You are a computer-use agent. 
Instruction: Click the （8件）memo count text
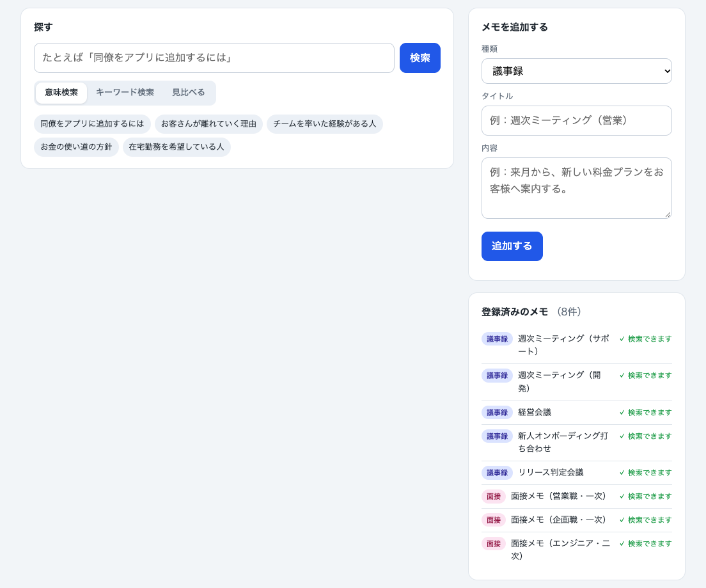(569, 312)
